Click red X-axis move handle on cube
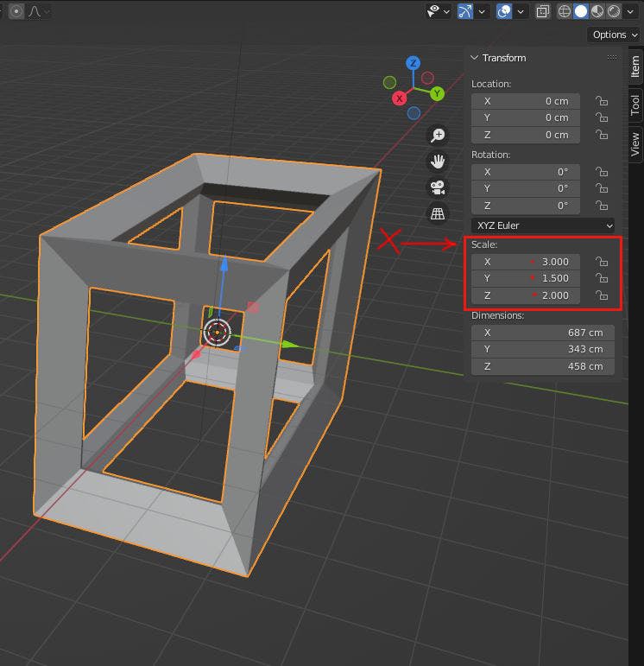644x666 pixels. point(196,354)
